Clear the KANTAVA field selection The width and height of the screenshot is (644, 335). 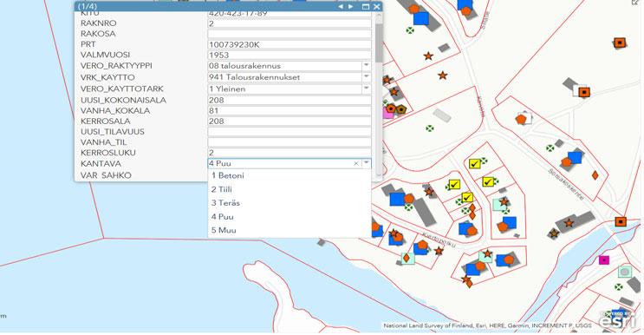pos(356,164)
